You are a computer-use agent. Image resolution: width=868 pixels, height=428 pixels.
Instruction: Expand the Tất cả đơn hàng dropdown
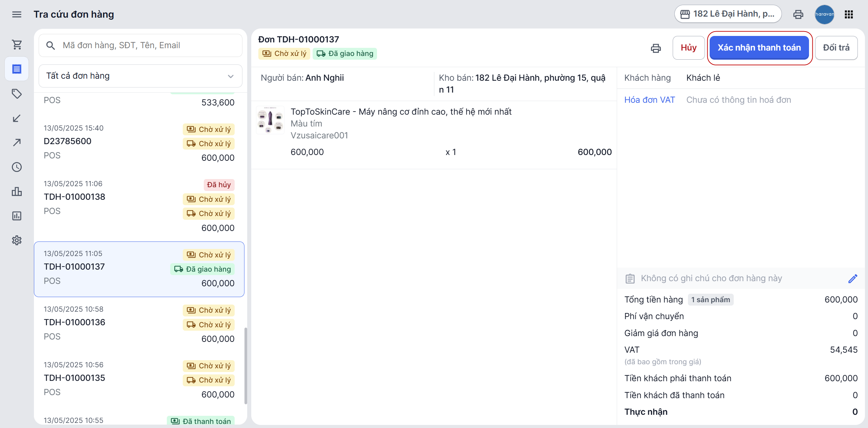click(x=140, y=76)
